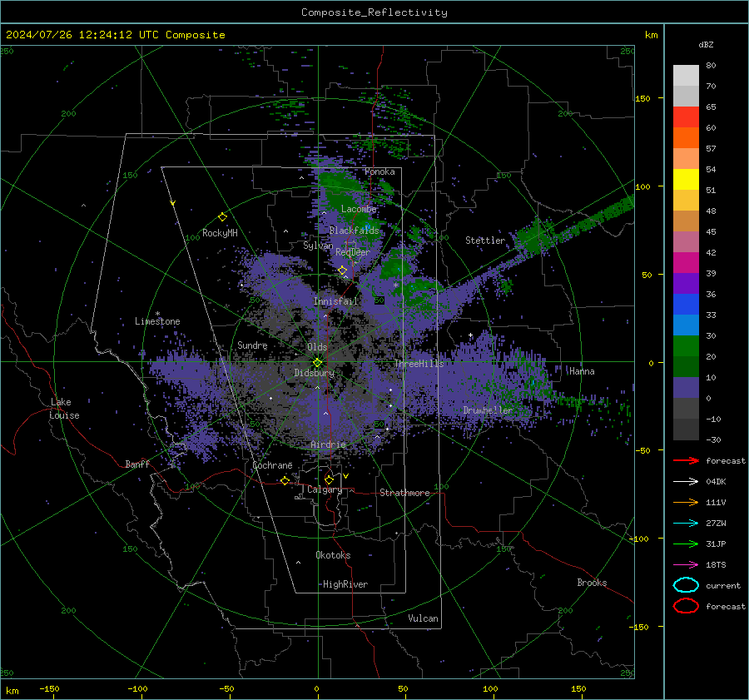This screenshot has width=749, height=700.
Task: Select the orange 60 dBZ color swatch
Action: pos(686,138)
